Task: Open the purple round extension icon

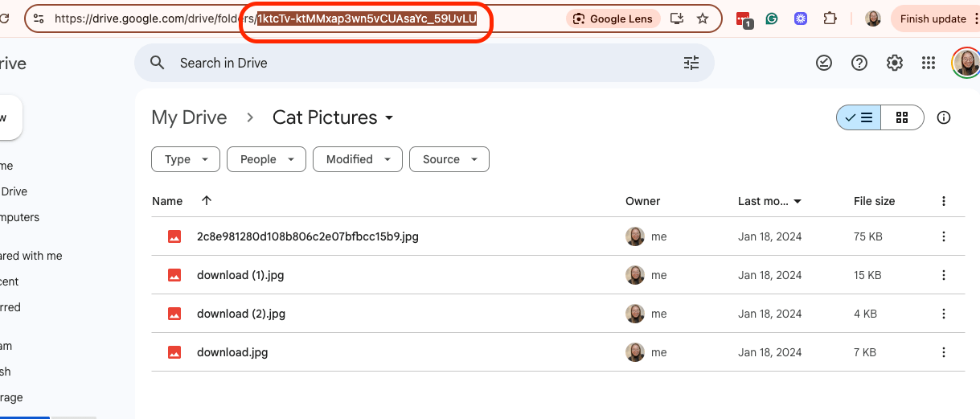Action: [800, 18]
